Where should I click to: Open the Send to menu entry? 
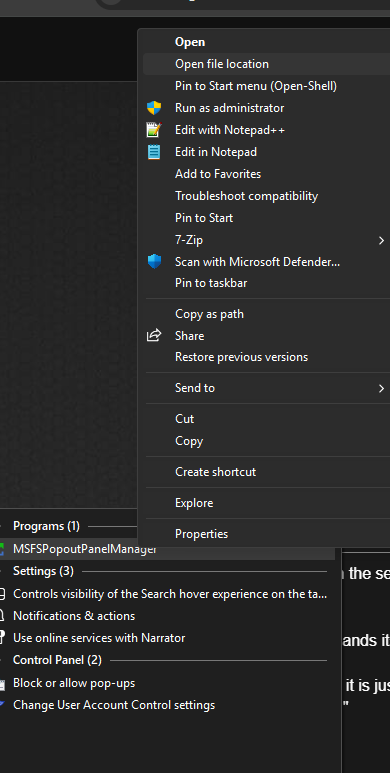coord(195,388)
